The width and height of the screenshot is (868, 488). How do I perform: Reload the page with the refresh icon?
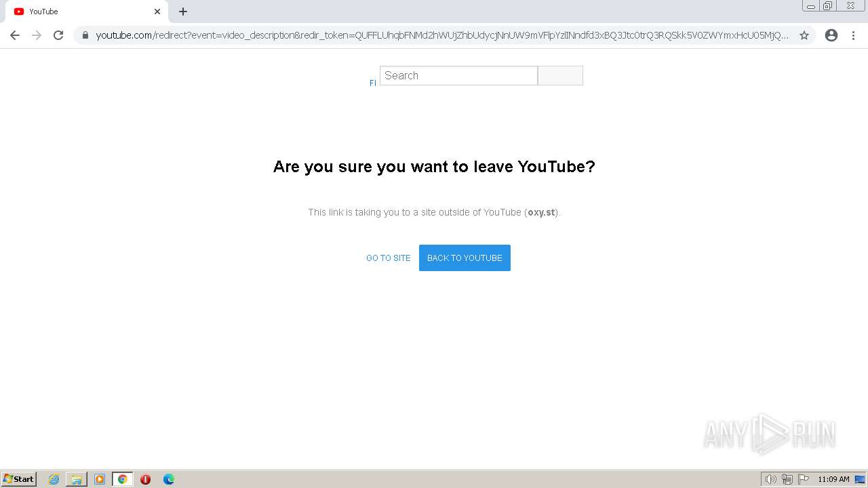(x=58, y=35)
